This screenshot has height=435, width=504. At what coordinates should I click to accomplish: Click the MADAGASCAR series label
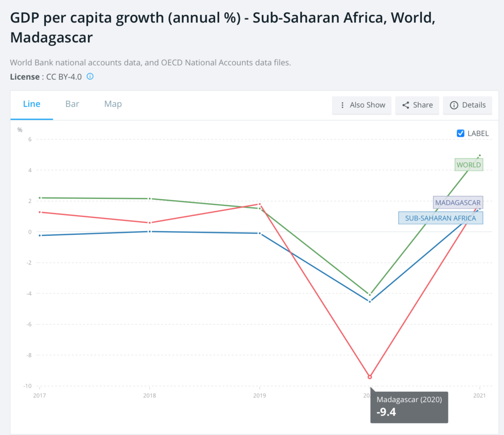[457, 202]
